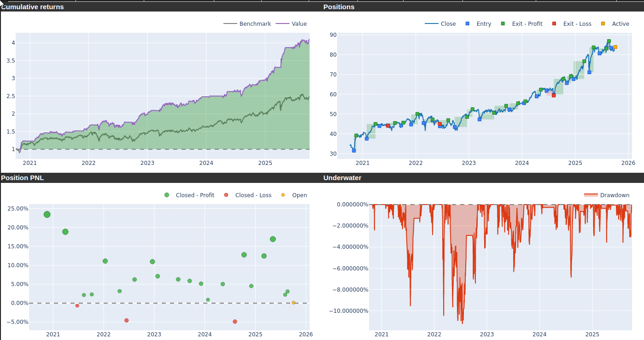Click the largest green PNL dot near 23%

click(x=47, y=214)
